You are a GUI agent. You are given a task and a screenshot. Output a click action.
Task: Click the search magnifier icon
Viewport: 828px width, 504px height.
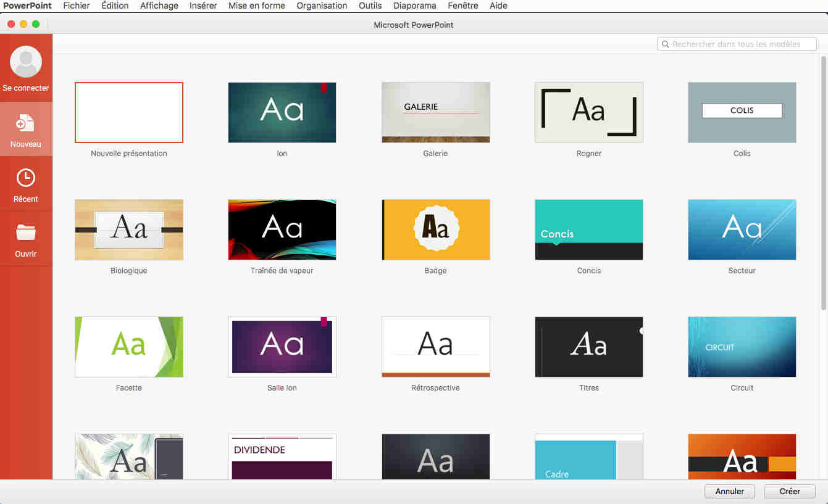[665, 44]
